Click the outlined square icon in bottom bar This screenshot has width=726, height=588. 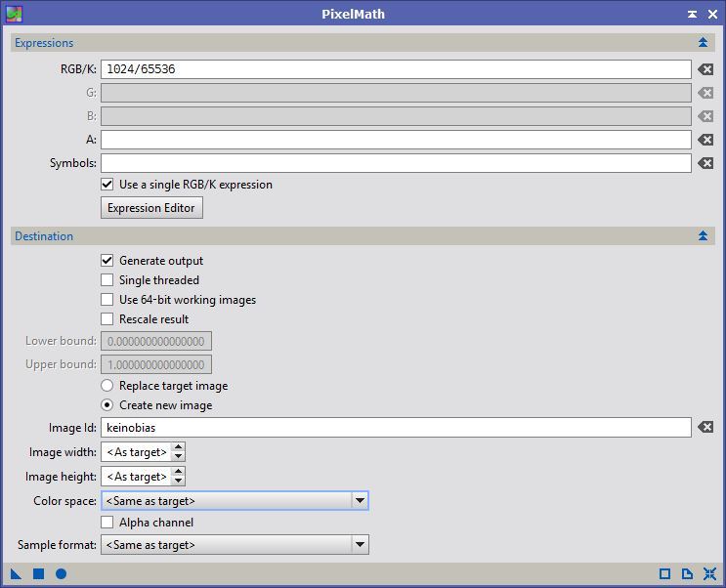(664, 574)
